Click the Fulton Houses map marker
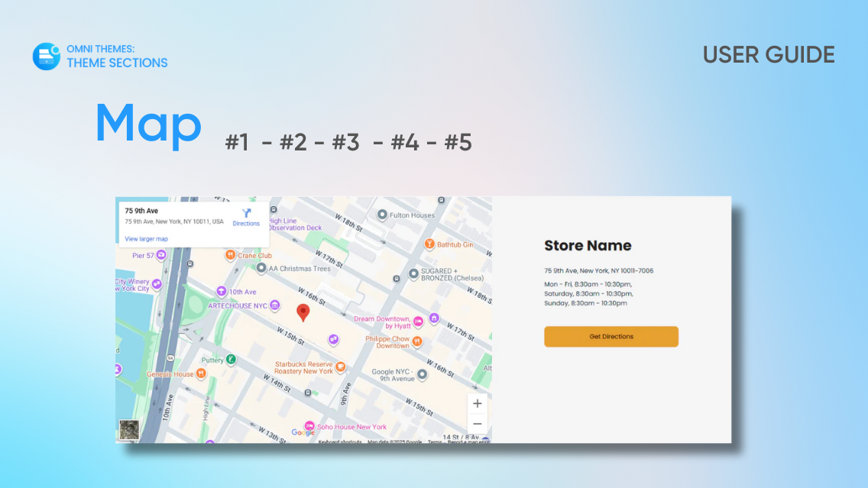The height and width of the screenshot is (488, 868). coord(382,215)
